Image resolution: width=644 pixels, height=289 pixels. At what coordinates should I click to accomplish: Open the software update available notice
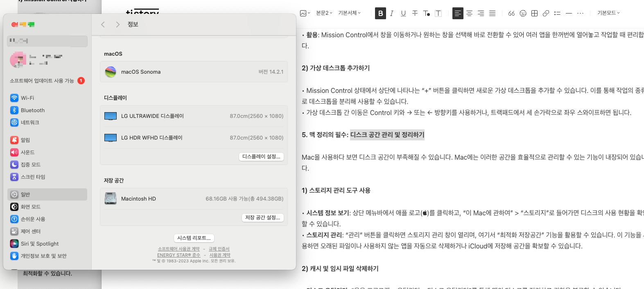pos(47,81)
